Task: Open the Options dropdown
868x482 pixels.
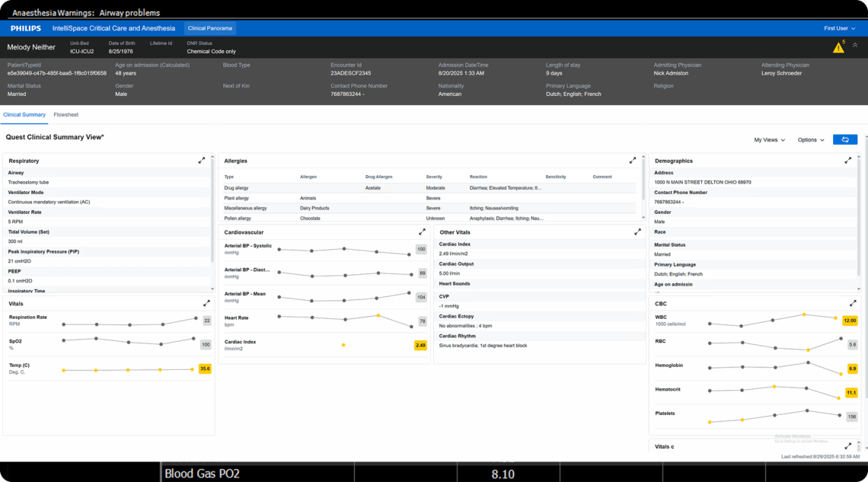Action: pos(811,140)
